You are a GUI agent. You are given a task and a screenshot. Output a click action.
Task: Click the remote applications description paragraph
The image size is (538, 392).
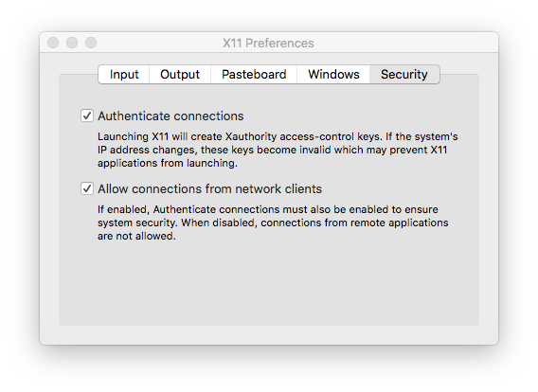coord(273,223)
